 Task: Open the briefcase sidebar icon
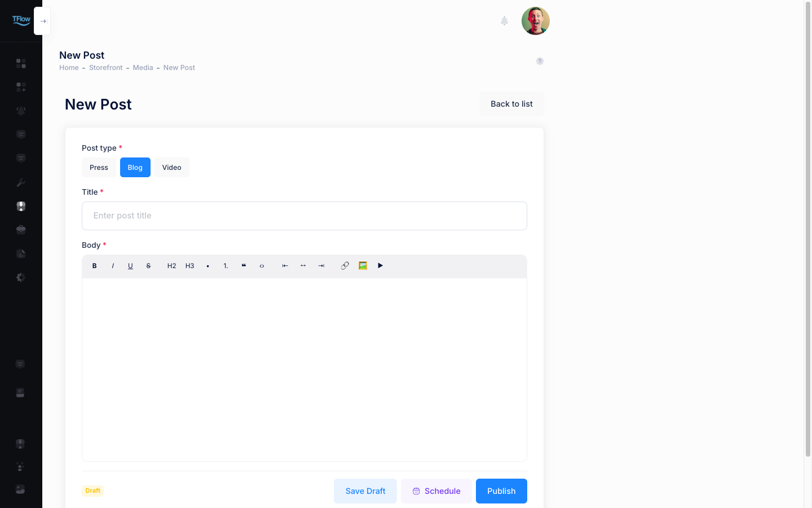pyautogui.click(x=21, y=230)
